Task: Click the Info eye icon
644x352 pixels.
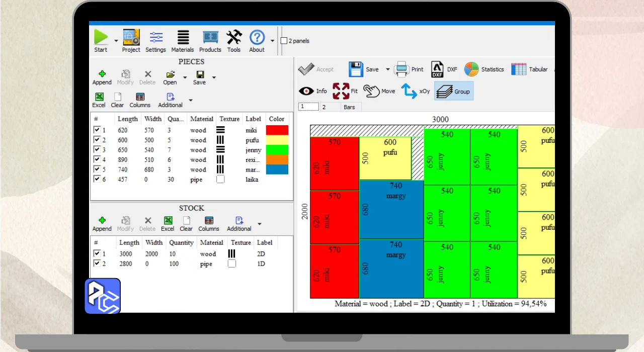Action: pyautogui.click(x=306, y=91)
